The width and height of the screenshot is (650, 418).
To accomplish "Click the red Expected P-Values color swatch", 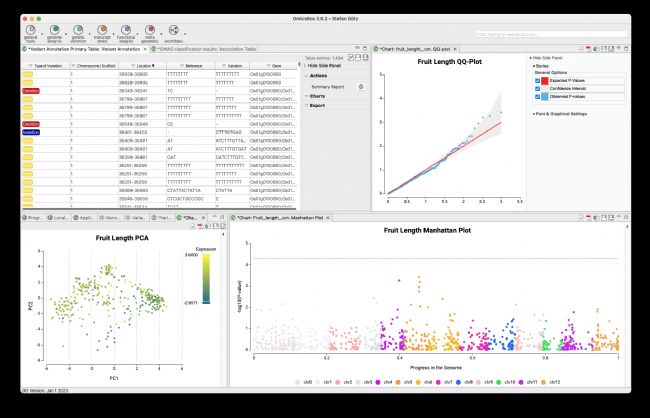I will (545, 81).
